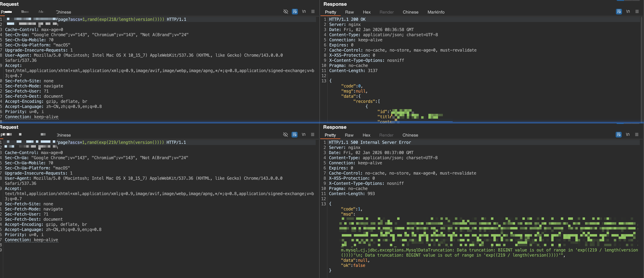Switch to Raw tab in top Response
The image size is (644, 278).
point(349,12)
